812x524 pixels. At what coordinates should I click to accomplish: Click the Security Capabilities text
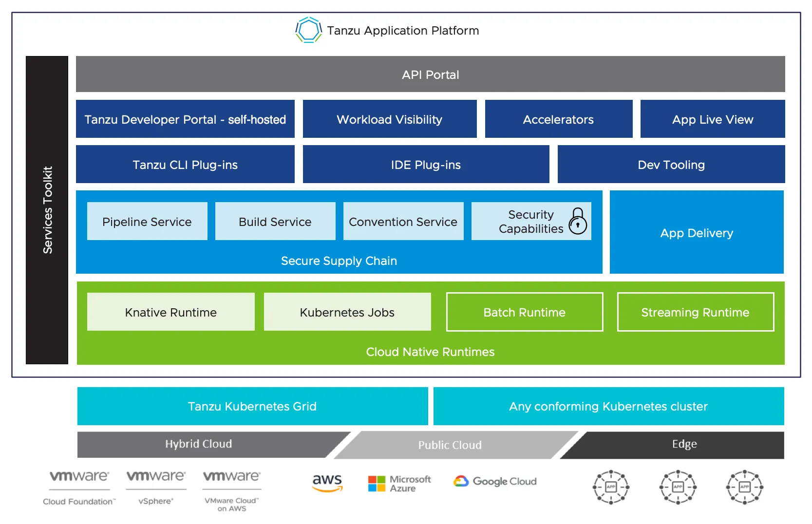(531, 222)
